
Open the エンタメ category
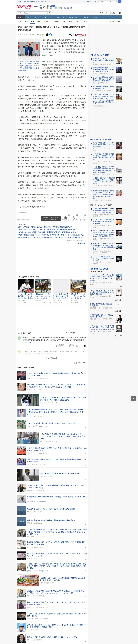click(47, 21)
